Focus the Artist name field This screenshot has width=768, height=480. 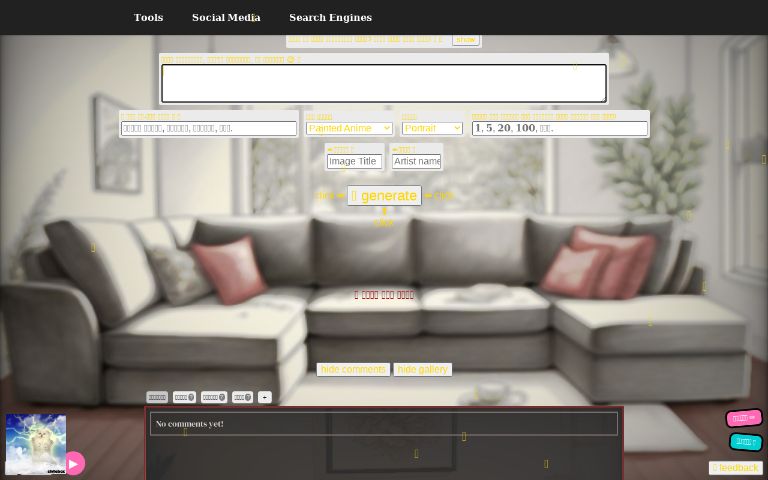coord(416,161)
